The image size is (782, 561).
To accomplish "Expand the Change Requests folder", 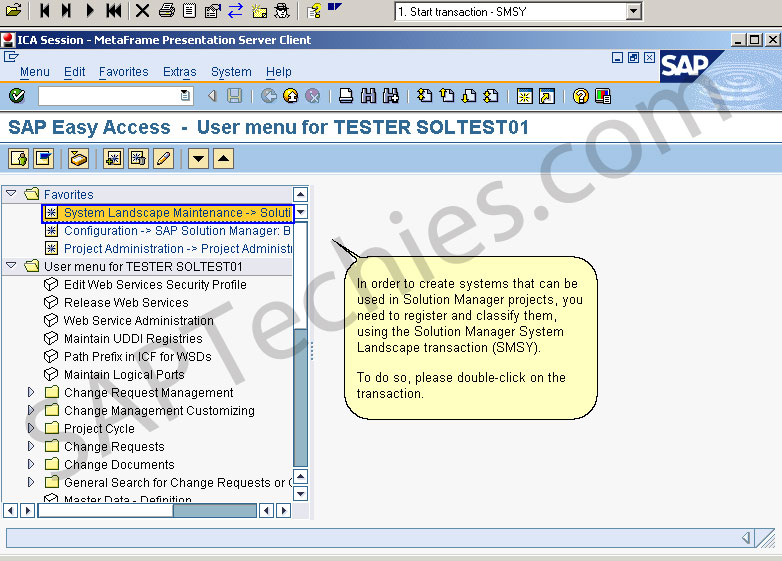I will [31, 446].
